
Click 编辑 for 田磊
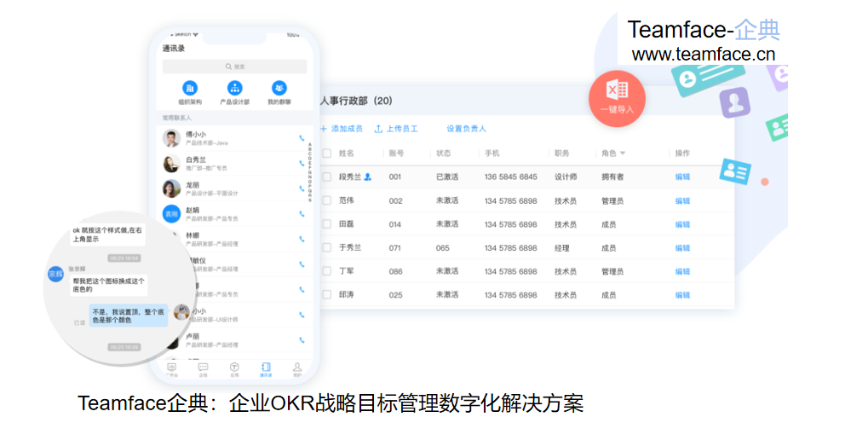point(682,224)
